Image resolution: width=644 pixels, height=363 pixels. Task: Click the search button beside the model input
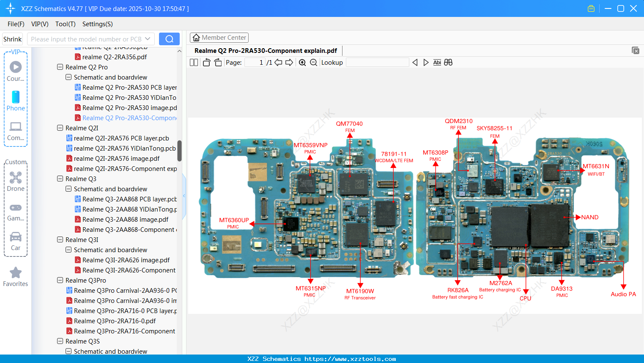[x=169, y=39]
